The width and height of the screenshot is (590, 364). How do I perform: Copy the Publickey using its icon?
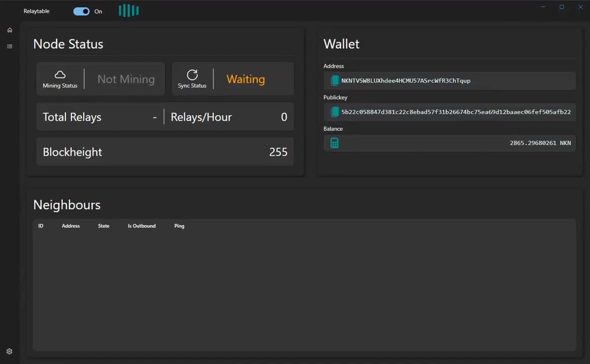pos(334,112)
